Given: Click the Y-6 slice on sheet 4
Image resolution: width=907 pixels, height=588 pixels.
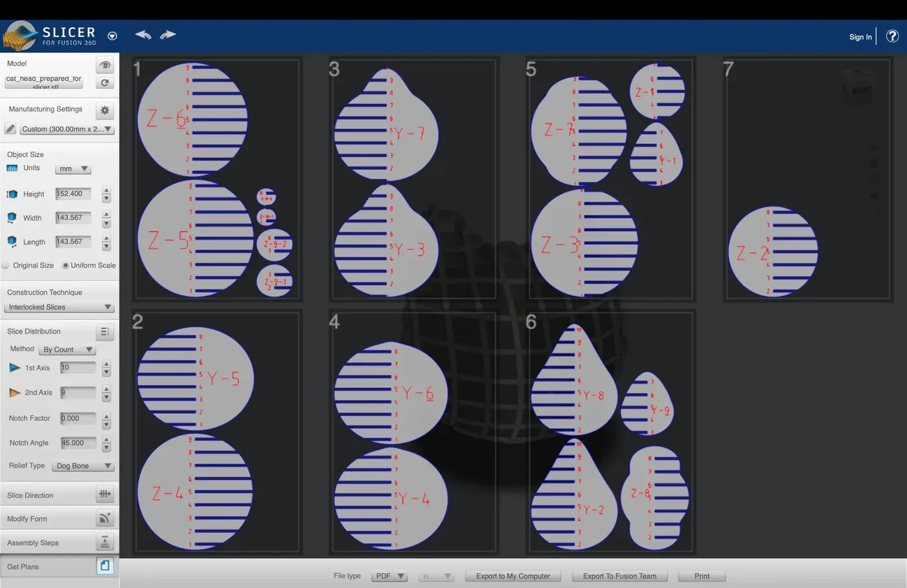Looking at the screenshot, I should click(x=390, y=393).
